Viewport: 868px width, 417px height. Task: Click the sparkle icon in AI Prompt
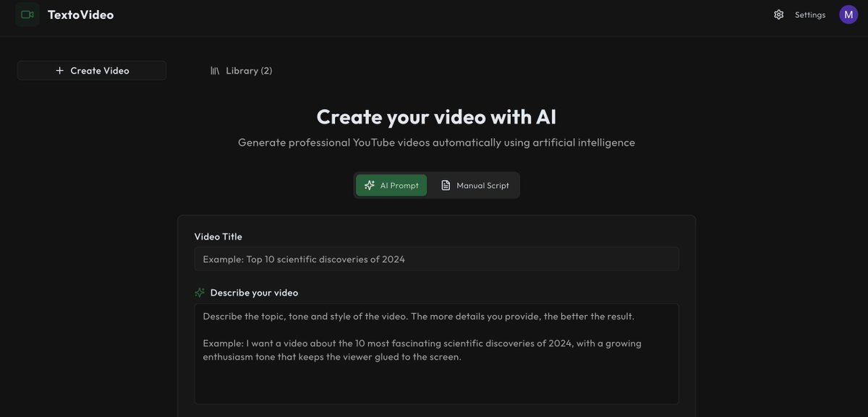pos(370,186)
